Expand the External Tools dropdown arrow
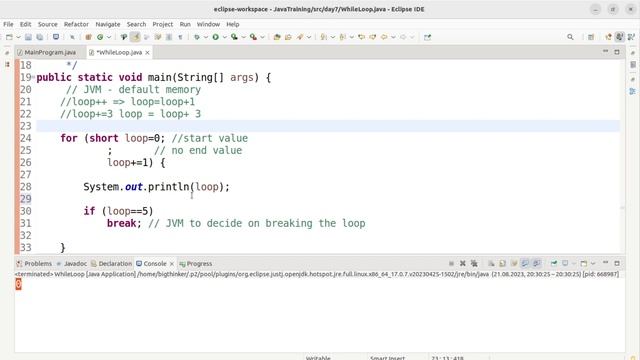640x360 pixels. [262, 37]
